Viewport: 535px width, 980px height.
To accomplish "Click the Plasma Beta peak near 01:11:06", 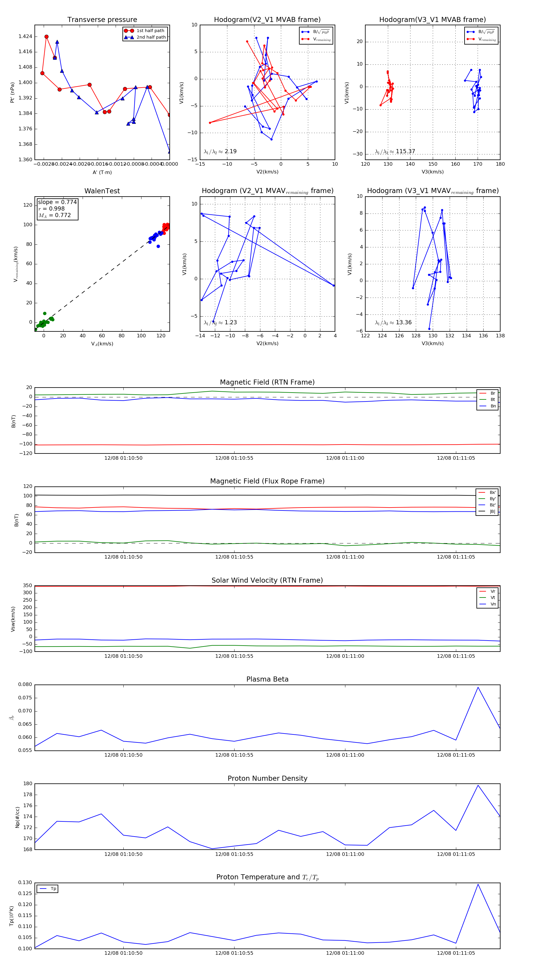I will point(478,687).
